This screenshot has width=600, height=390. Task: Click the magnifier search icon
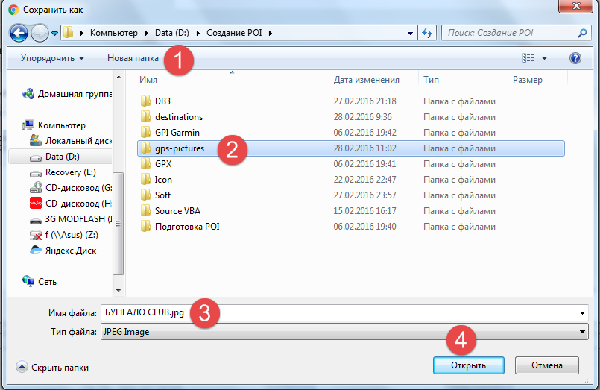(x=582, y=33)
